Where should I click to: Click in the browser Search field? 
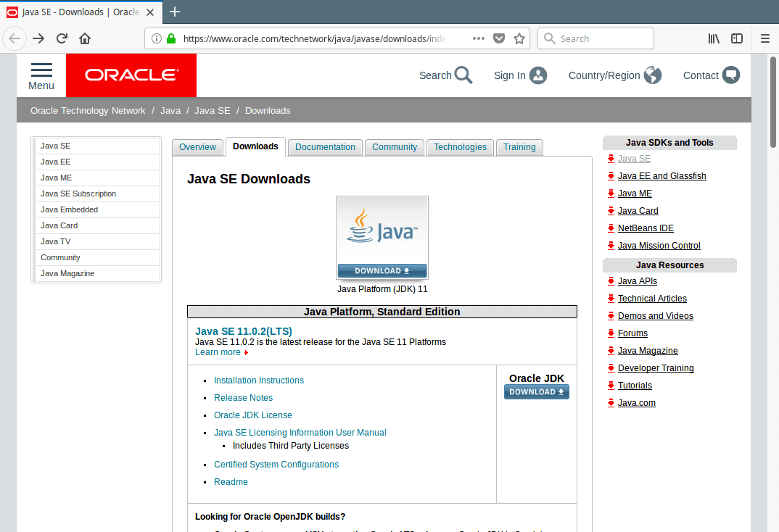tap(602, 38)
